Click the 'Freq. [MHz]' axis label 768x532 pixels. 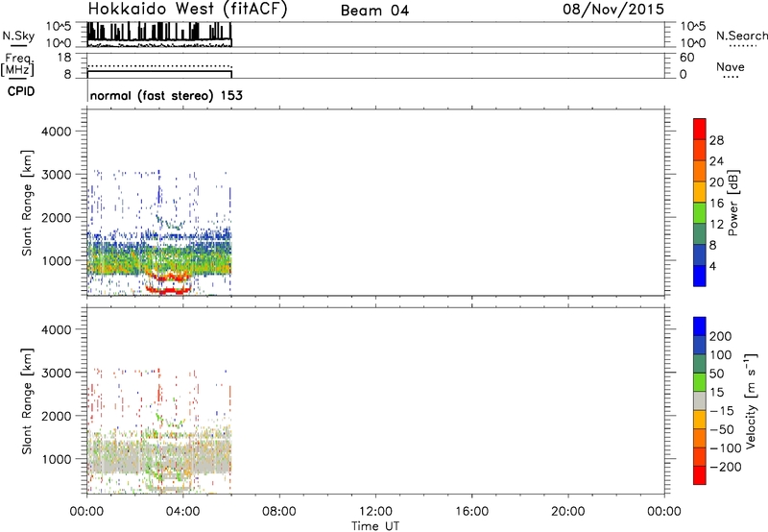pos(17,64)
